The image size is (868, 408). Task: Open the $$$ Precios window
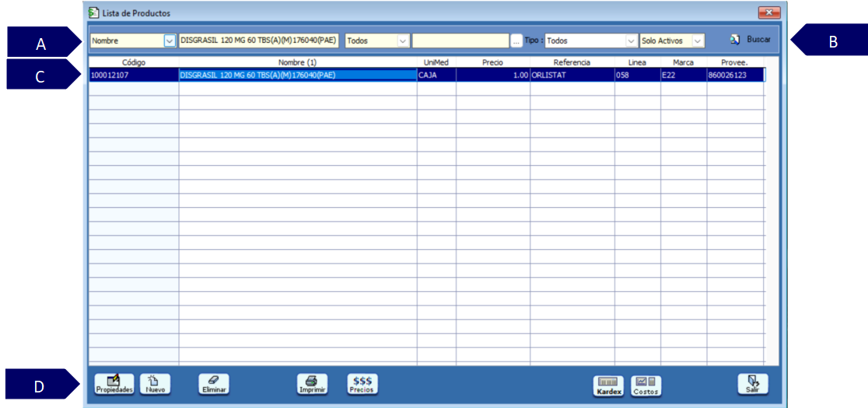click(x=362, y=384)
